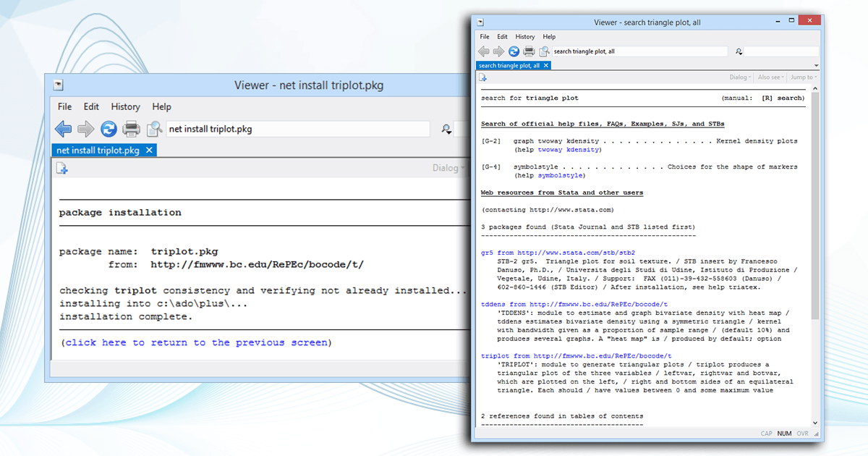Close the 'search triangle plot, all' tab
Screen dimensions: 868x456
(x=546, y=65)
